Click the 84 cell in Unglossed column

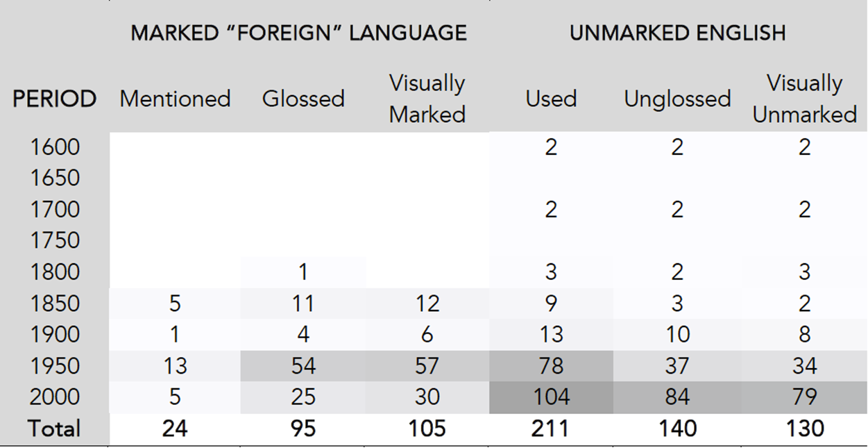click(x=677, y=397)
